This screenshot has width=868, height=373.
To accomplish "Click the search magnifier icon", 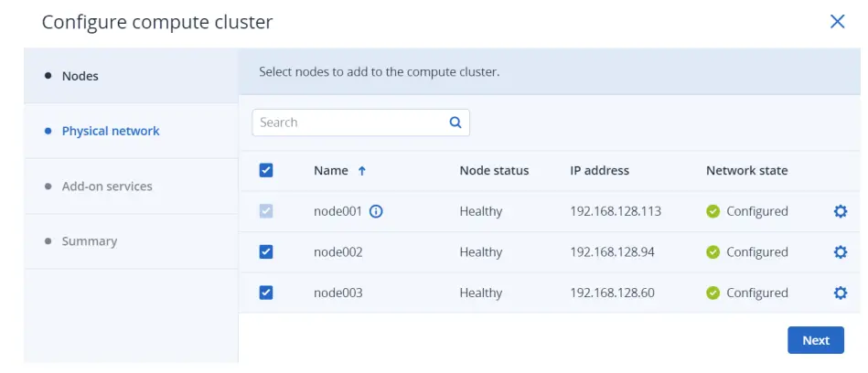I will (455, 123).
